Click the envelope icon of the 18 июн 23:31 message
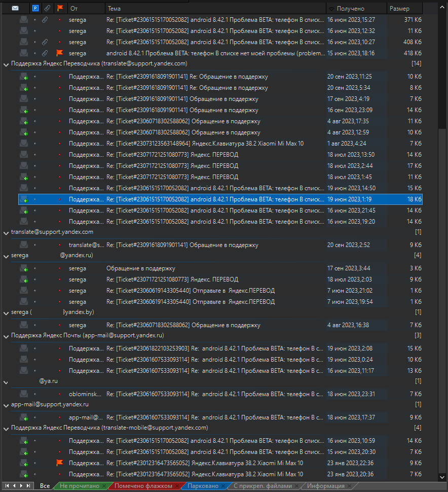 click(24, 394)
